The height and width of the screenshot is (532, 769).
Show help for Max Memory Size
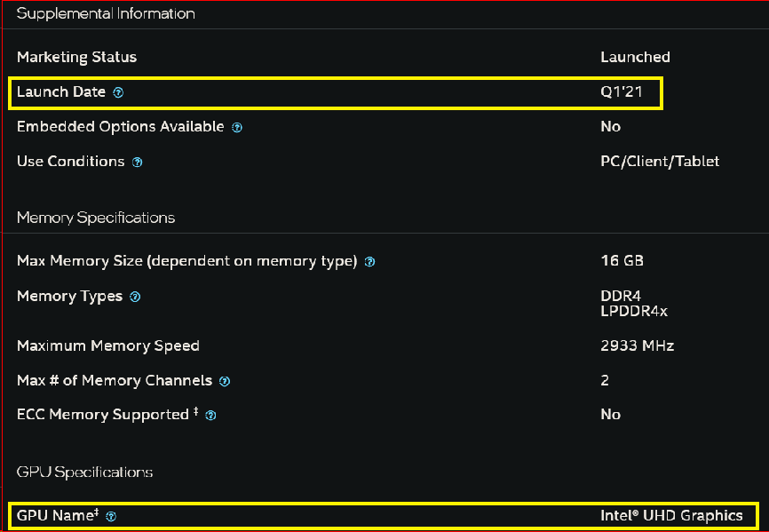pyautogui.click(x=369, y=262)
